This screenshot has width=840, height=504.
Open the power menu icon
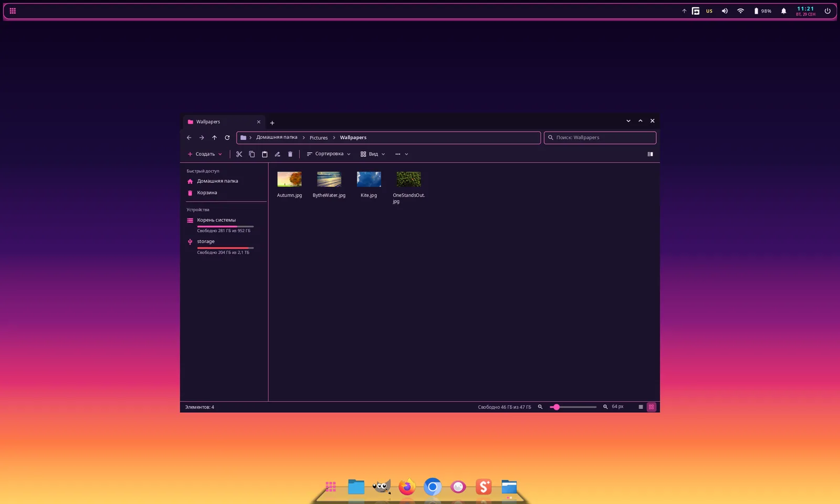point(827,11)
